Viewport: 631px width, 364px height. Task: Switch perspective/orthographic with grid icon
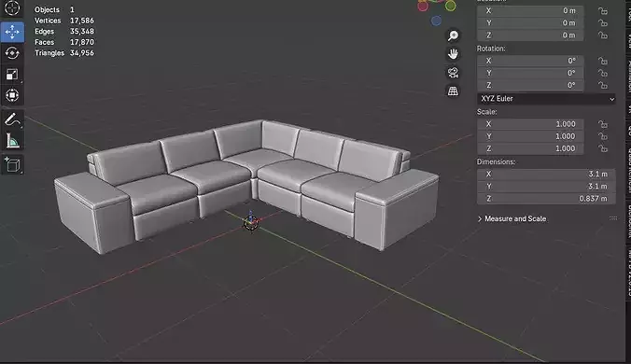453,91
